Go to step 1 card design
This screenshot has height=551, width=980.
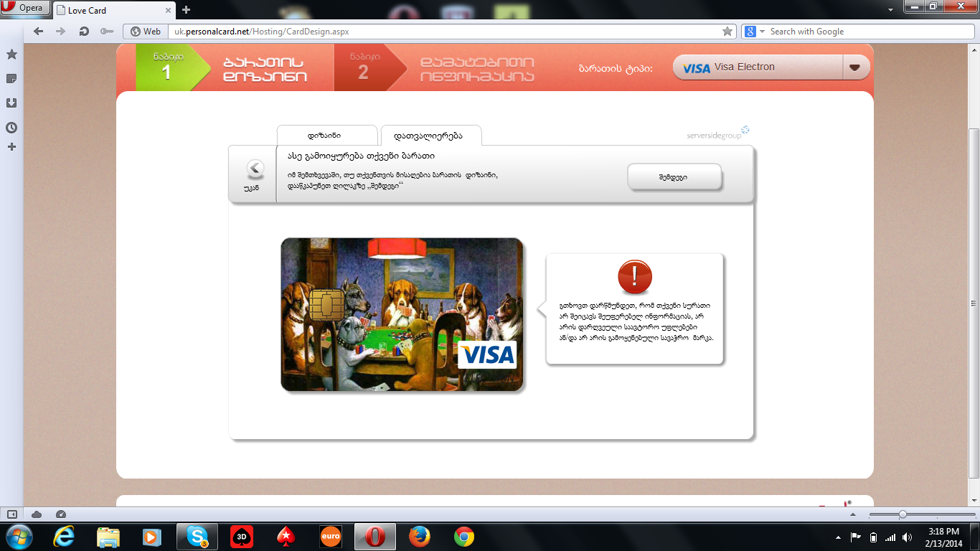pyautogui.click(x=234, y=69)
